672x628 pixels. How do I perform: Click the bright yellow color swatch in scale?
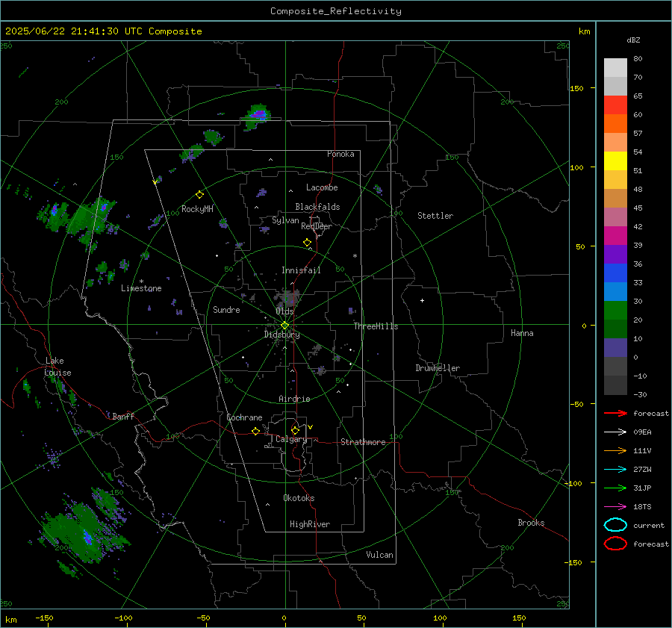click(x=615, y=161)
